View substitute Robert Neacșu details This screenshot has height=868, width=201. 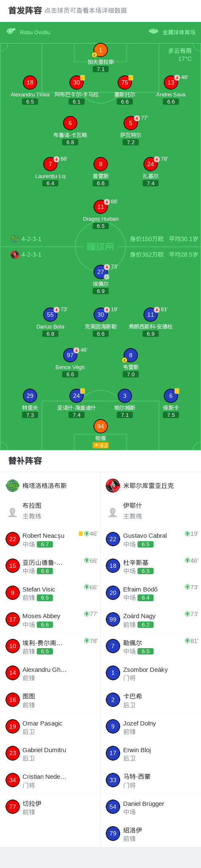tap(50, 539)
